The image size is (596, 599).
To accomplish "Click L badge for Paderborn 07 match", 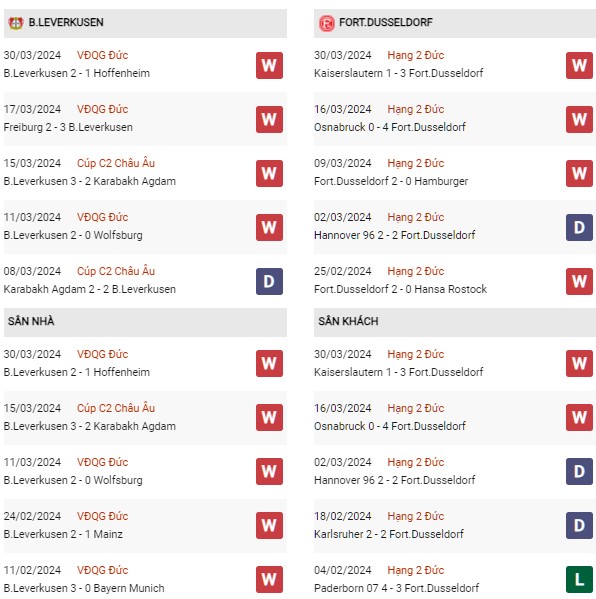I will [579, 580].
